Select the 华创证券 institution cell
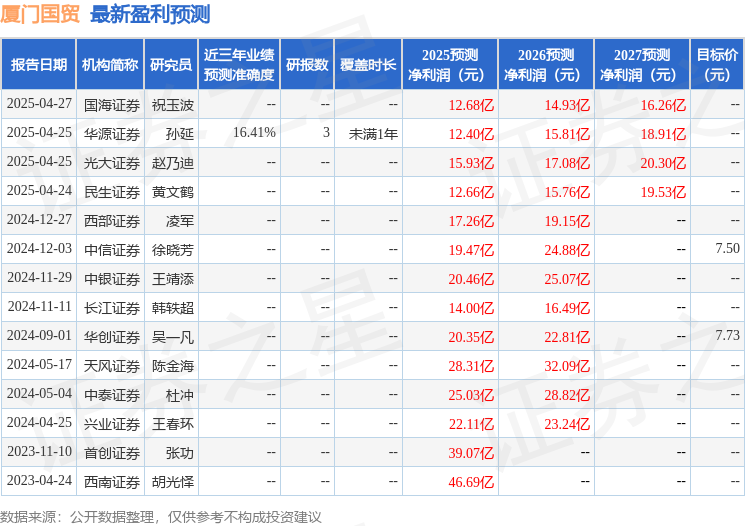Viewport: 745px width, 526px height. point(112,337)
